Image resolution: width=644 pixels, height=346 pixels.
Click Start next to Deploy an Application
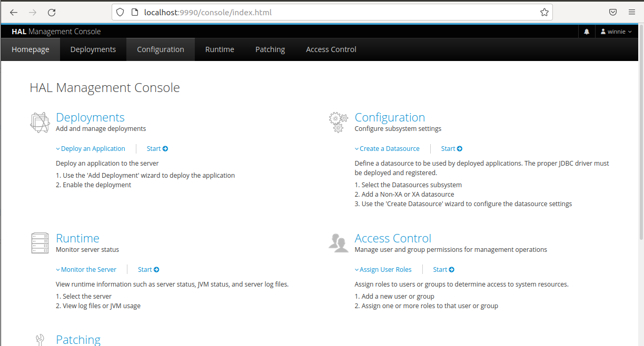tap(157, 149)
